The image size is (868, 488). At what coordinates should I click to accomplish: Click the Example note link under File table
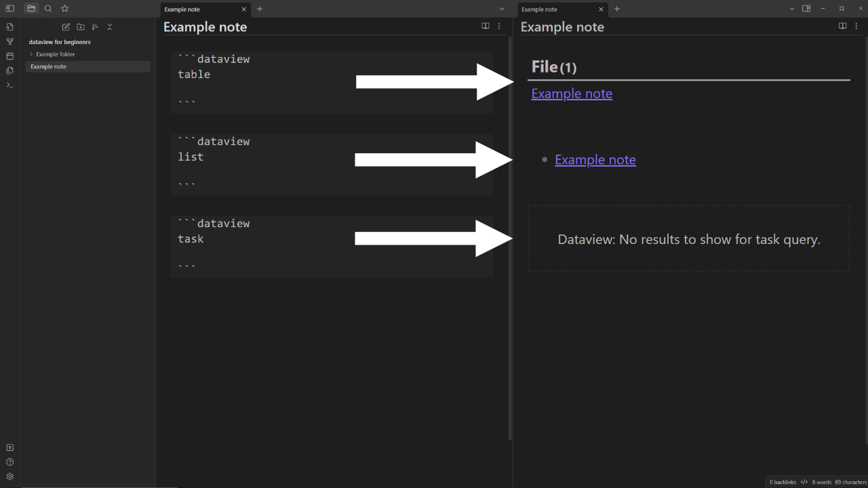pyautogui.click(x=572, y=94)
